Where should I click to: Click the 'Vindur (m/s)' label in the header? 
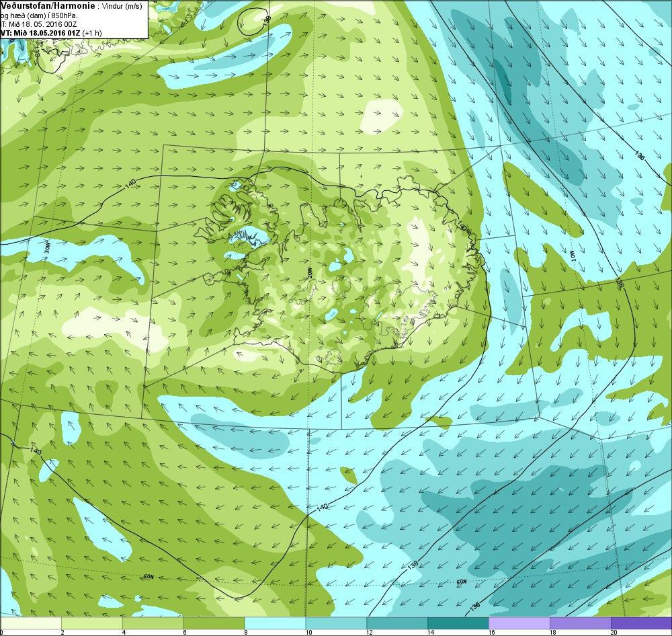point(122,6)
